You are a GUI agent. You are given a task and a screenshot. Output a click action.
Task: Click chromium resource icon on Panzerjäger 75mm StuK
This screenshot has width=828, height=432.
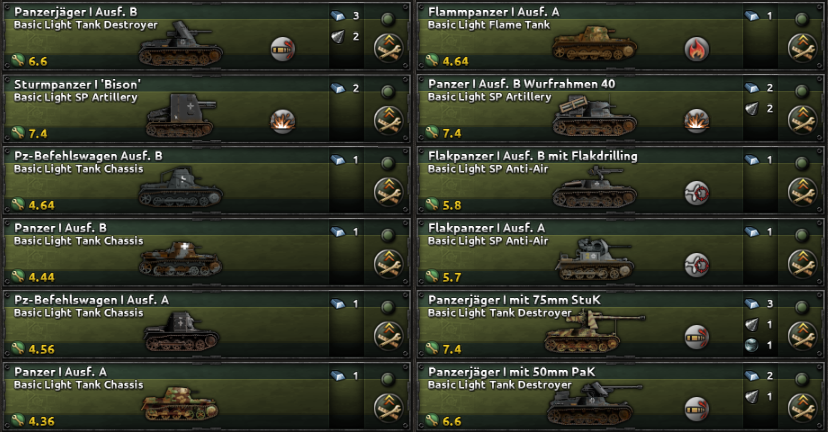pos(751,345)
